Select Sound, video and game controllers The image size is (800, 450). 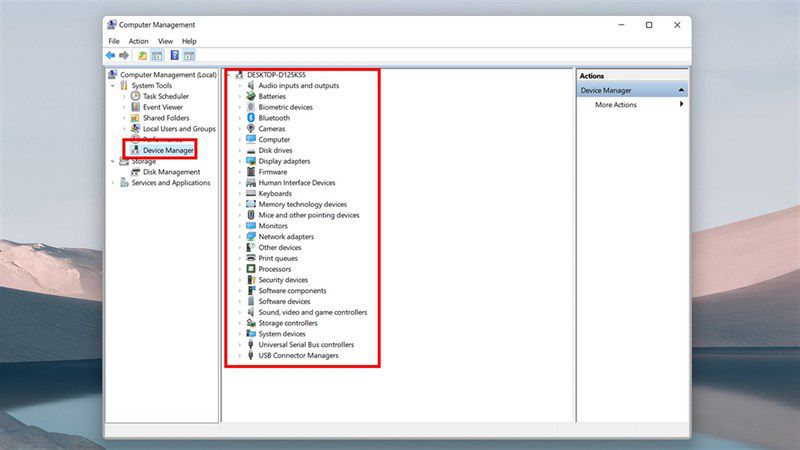313,312
